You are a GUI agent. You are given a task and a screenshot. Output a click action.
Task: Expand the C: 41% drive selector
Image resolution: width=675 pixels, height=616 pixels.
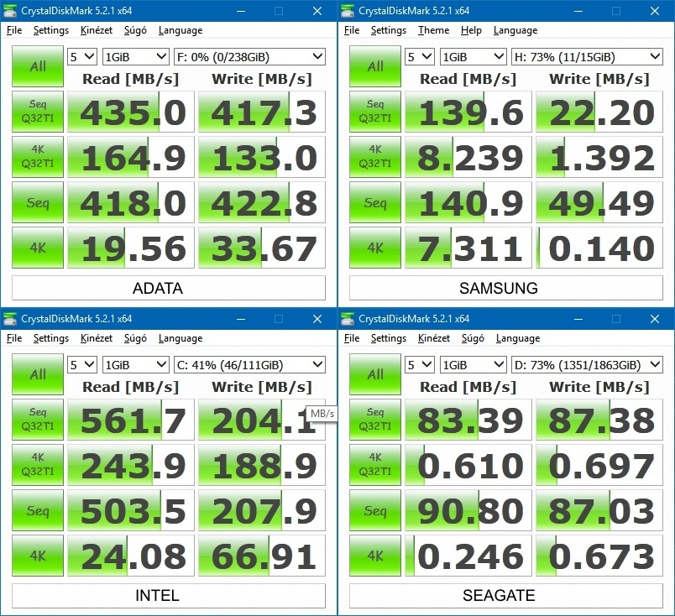(x=249, y=365)
